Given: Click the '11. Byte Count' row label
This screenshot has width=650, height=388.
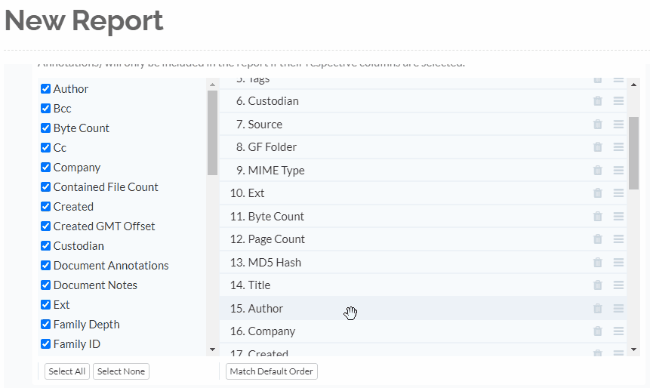Looking at the screenshot, I should click(267, 216).
